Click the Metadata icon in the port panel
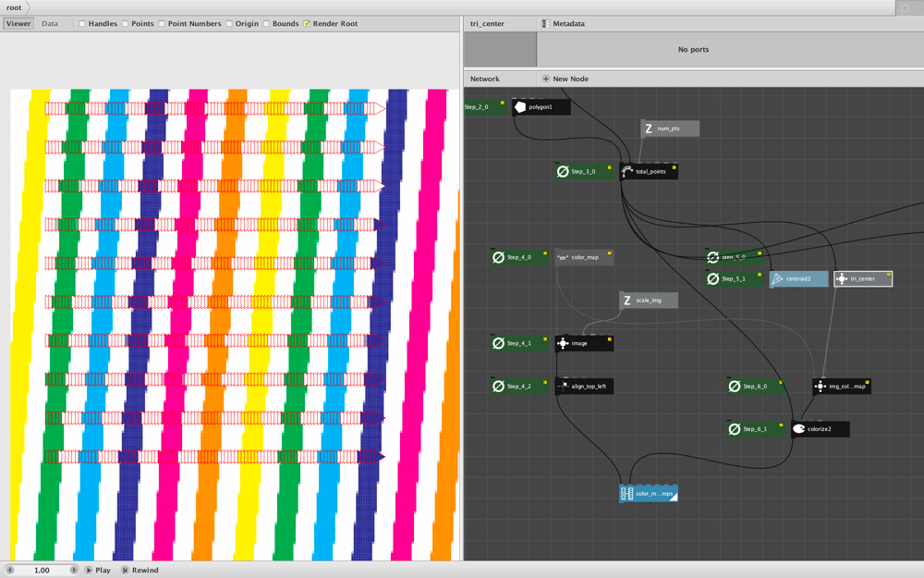 546,24
